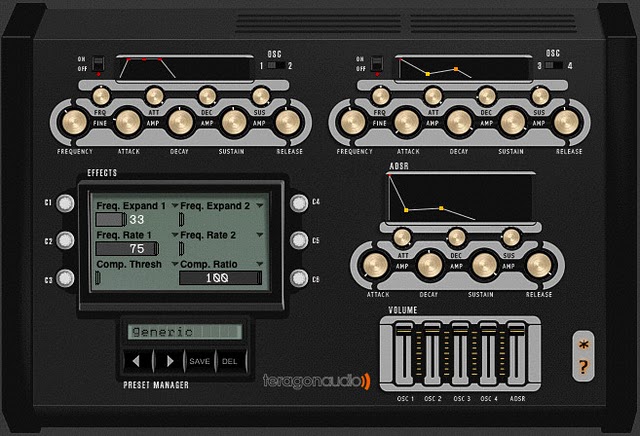
Task: Open help with the question mark icon
Action: 583,367
